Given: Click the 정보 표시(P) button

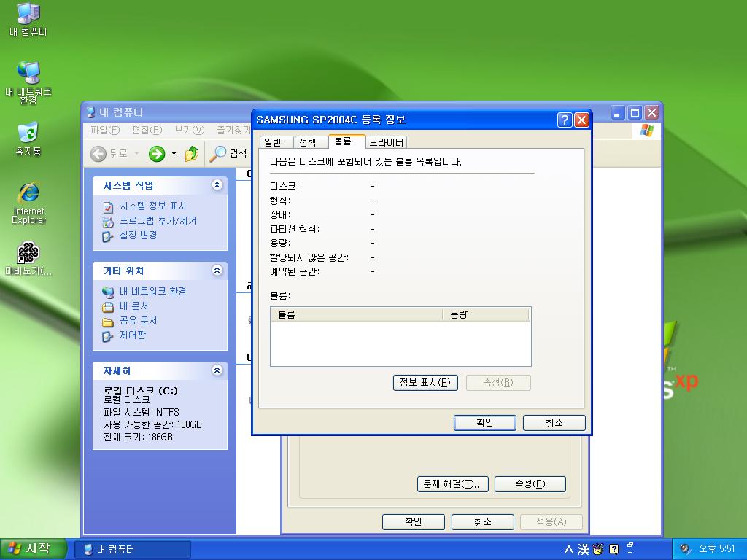Looking at the screenshot, I should pos(425,382).
